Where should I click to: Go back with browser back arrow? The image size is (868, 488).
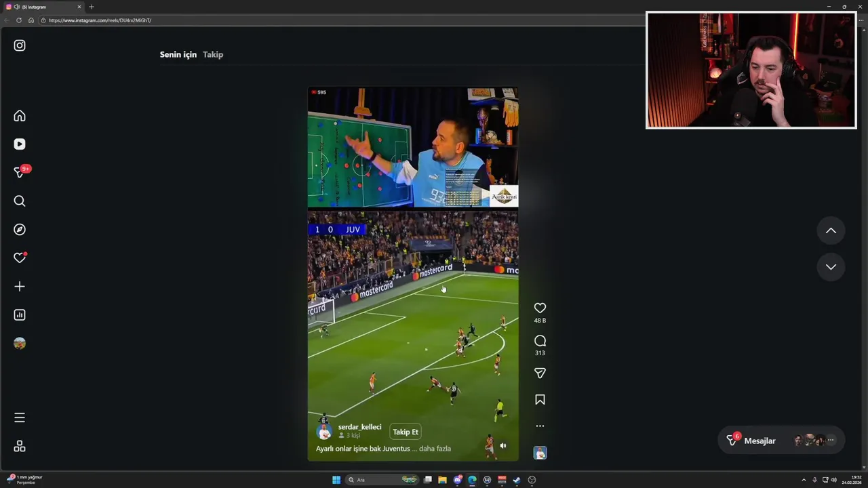click(7, 20)
